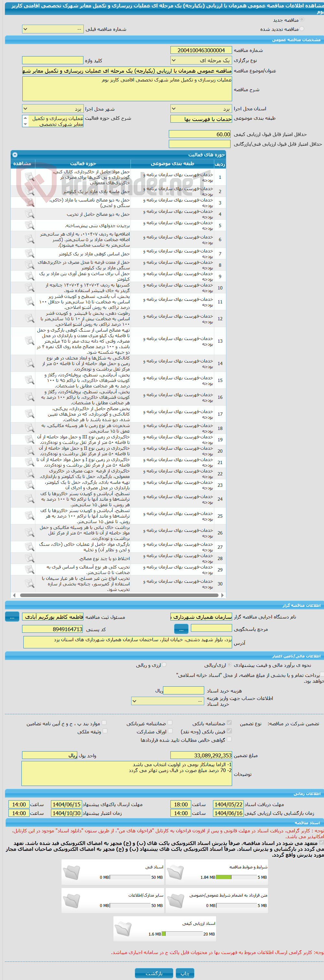Click the اسناد ارزیابی کیفی size progress bar
The image size is (324, 980).
click(182, 934)
